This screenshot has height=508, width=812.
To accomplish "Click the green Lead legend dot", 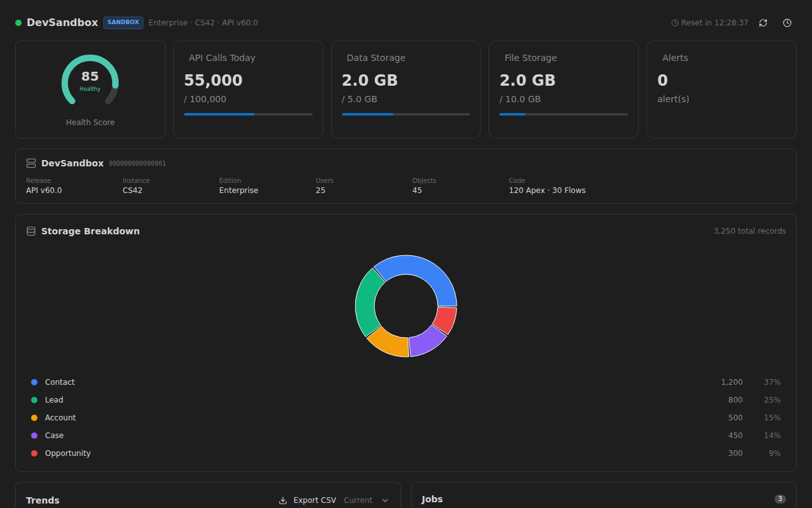I will (x=34, y=400).
